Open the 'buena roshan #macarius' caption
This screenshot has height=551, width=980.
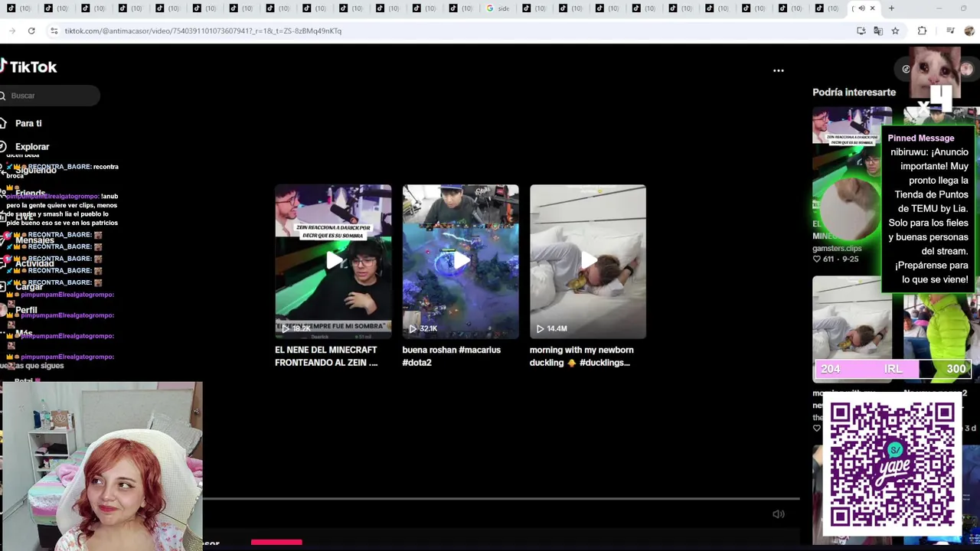(452, 356)
